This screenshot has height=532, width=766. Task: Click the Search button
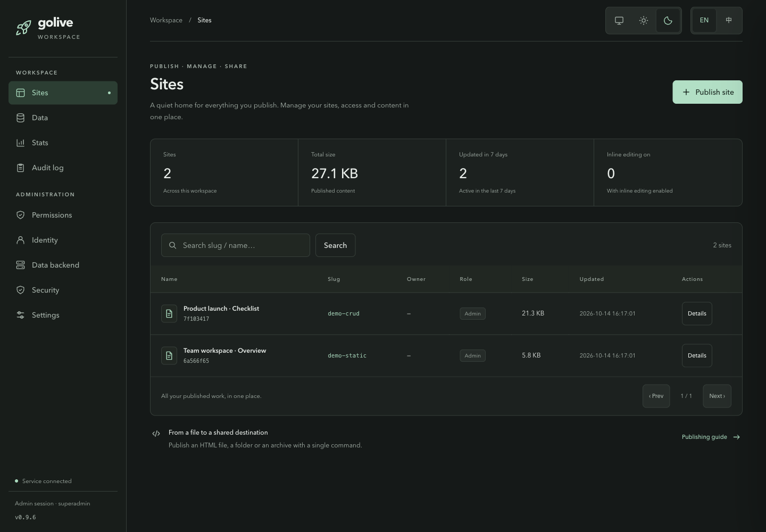point(335,245)
